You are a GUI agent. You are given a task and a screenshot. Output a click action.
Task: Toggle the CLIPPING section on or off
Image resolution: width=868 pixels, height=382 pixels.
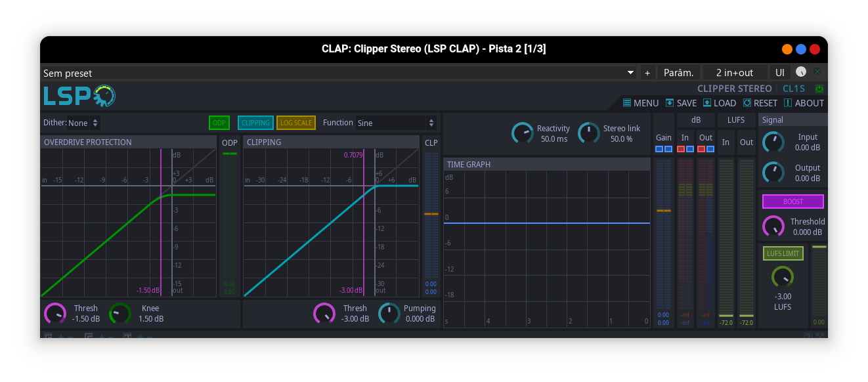coord(255,123)
